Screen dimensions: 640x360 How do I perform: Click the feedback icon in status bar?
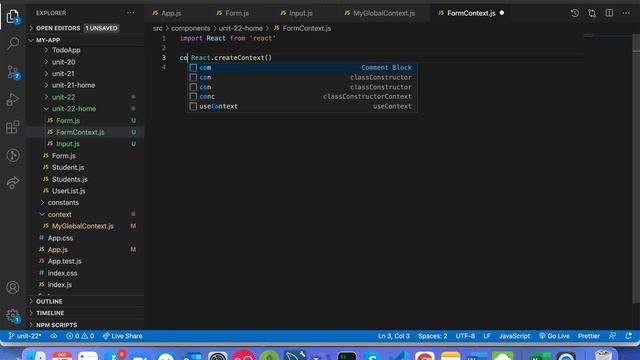pyautogui.click(x=612, y=336)
